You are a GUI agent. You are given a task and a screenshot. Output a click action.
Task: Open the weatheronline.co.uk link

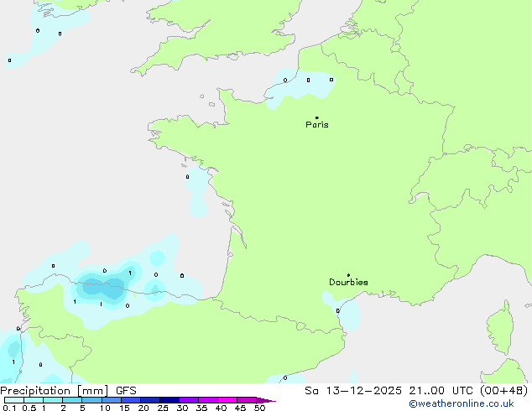(x=462, y=403)
